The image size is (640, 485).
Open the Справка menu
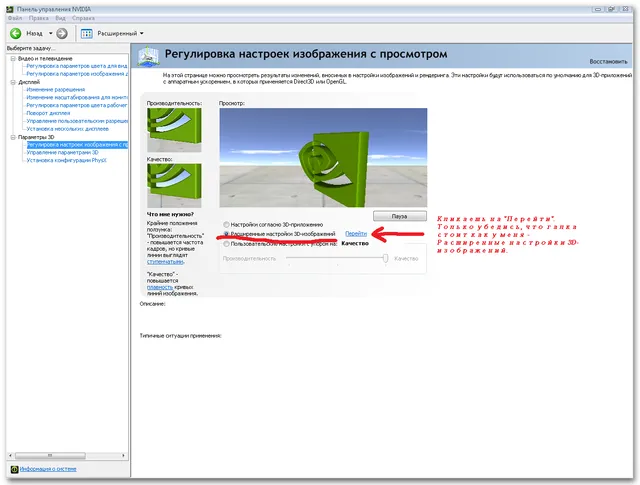pos(83,18)
